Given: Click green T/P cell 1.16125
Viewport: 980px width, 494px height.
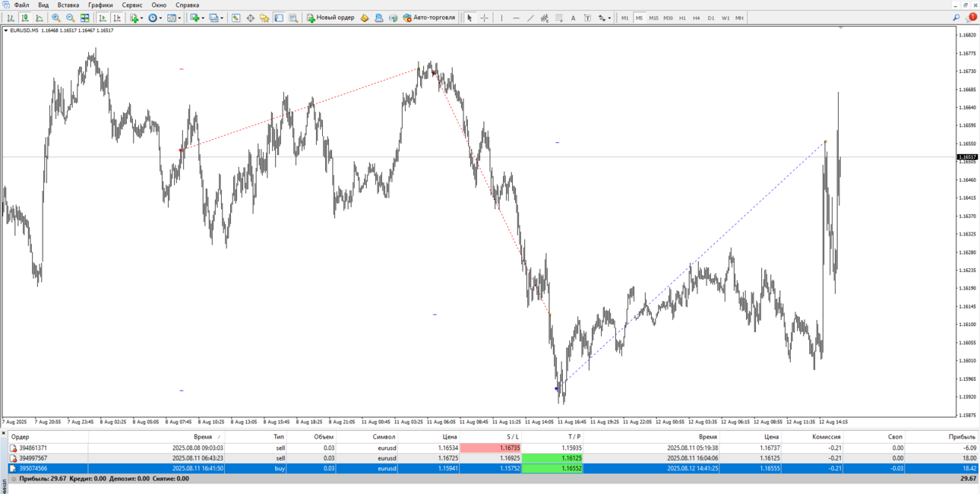Looking at the screenshot, I should tap(552, 458).
